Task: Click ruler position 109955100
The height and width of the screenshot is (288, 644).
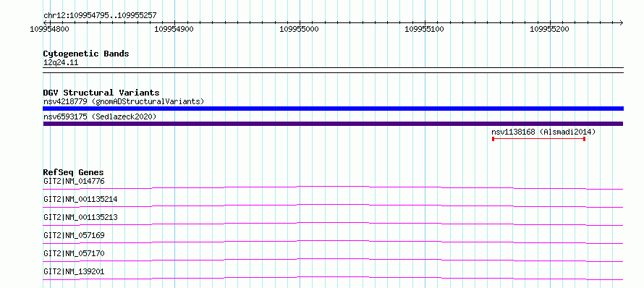Action: click(425, 29)
